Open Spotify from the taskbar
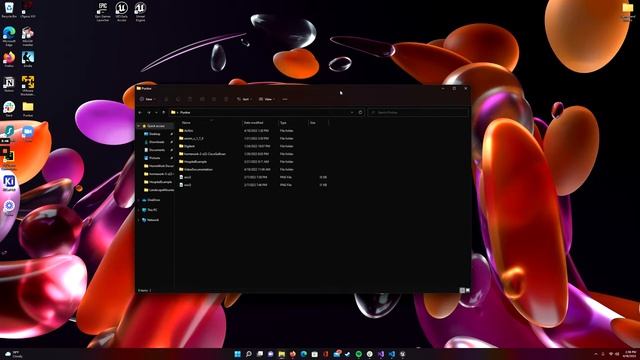This screenshot has height=360, width=640. click(x=358, y=354)
